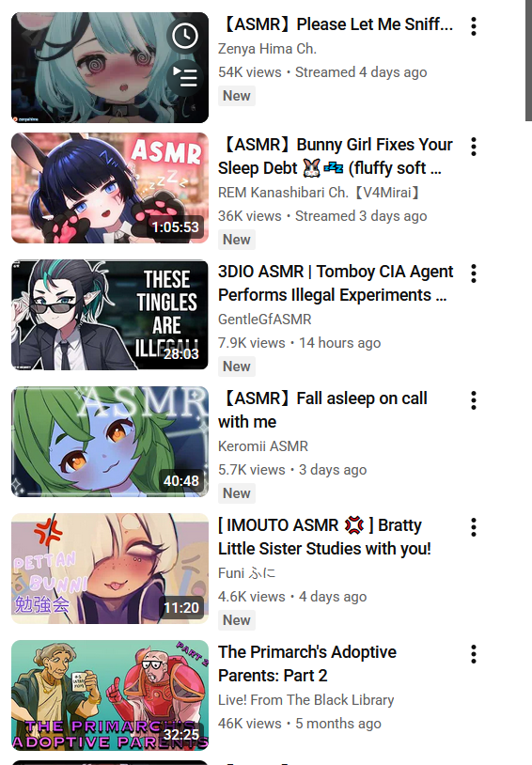The height and width of the screenshot is (765, 532).
Task: Open three-dot menu for Tomboy CIA Agent video
Action: point(474,273)
